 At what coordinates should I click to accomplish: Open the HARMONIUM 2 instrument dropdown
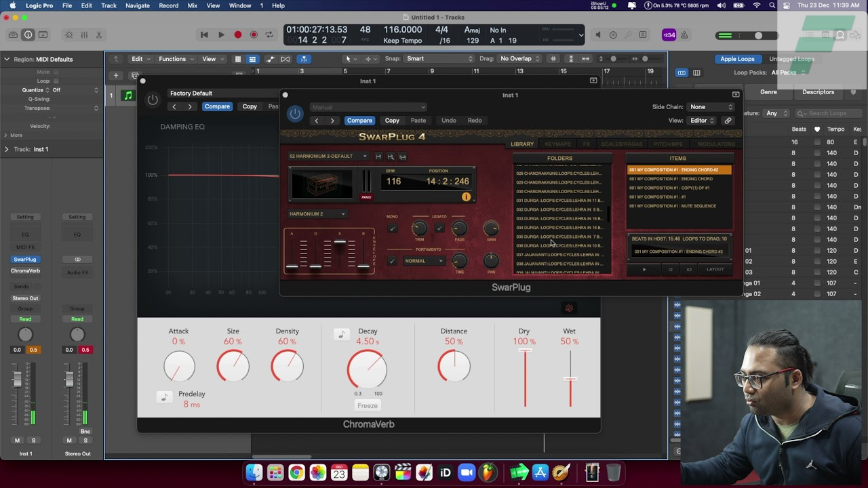(317, 214)
